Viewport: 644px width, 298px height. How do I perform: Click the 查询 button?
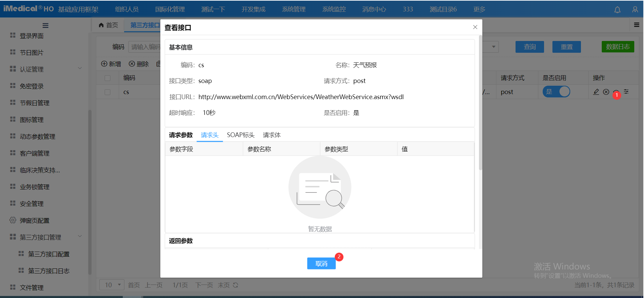[530, 47]
